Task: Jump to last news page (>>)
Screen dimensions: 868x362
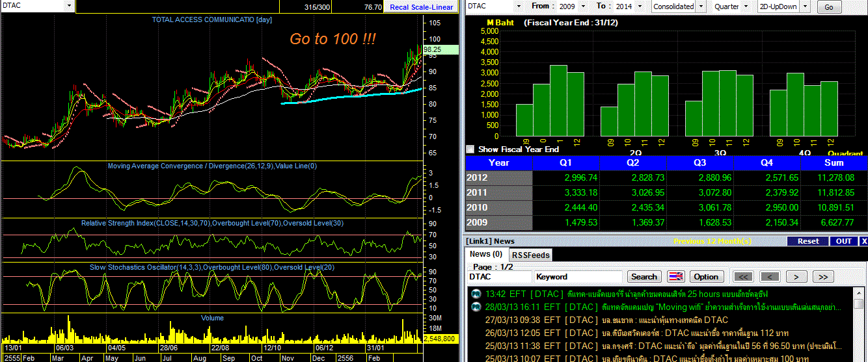Action: (x=822, y=277)
